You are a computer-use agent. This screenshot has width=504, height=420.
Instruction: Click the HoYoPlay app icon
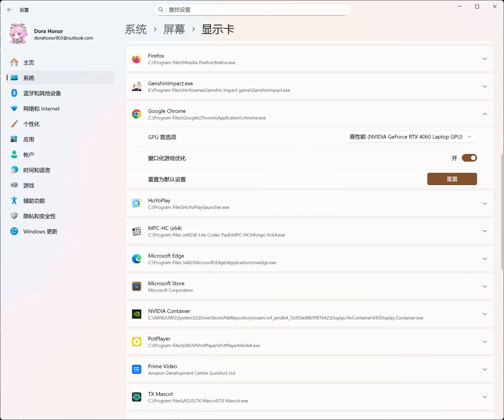click(x=137, y=203)
